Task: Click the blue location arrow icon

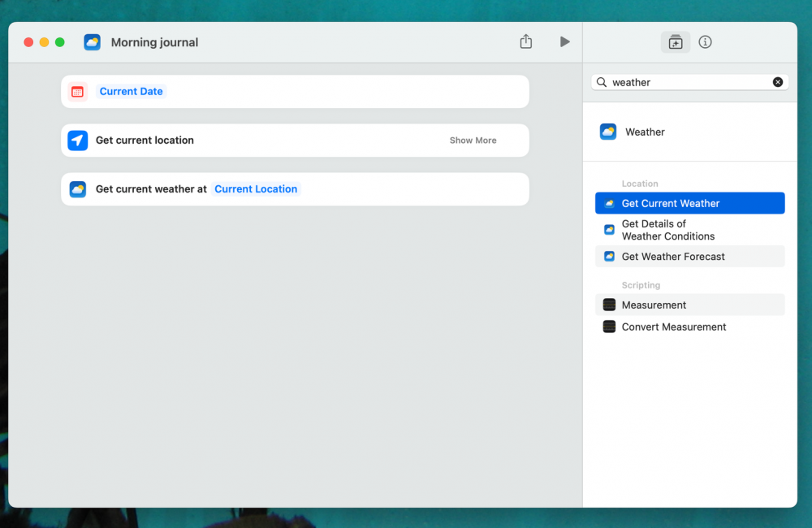Action: [x=77, y=141]
